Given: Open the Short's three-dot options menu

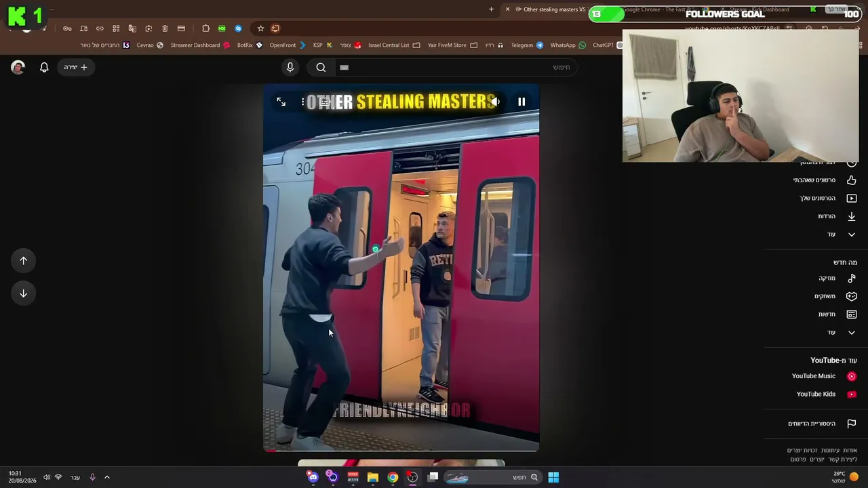Looking at the screenshot, I should 302,102.
